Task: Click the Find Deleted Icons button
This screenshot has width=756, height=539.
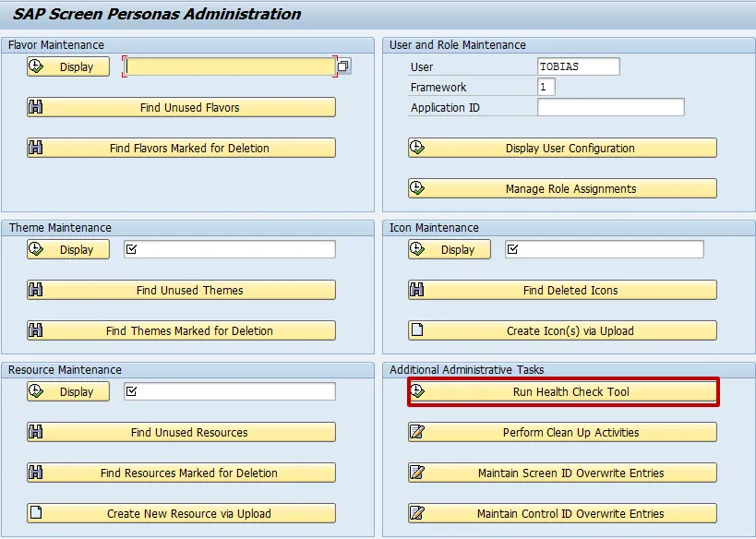Action: [562, 290]
